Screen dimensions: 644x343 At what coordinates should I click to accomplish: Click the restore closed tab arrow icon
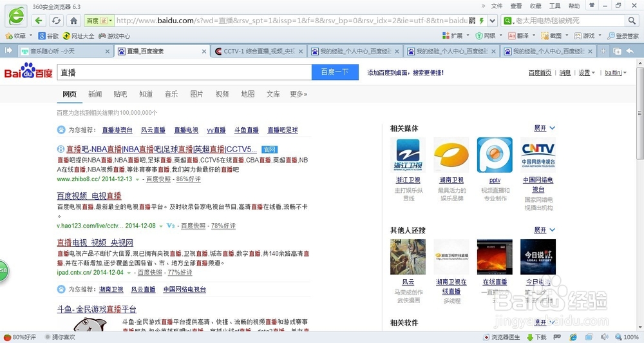(630, 51)
